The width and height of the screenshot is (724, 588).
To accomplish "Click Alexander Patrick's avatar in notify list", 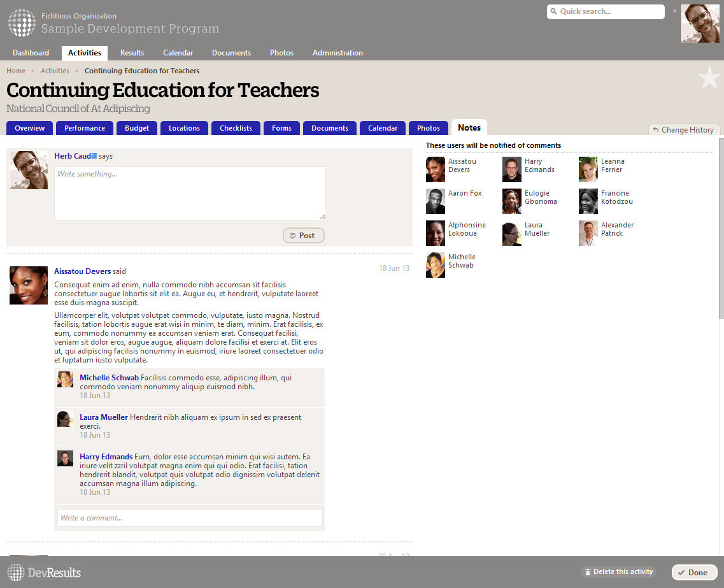I will [588, 233].
